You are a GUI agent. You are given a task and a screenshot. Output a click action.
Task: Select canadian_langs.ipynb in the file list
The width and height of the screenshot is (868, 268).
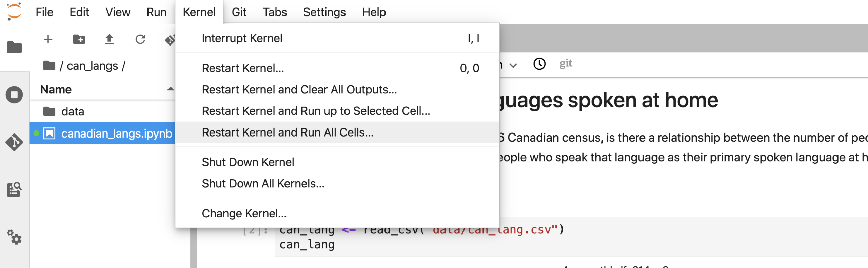[116, 133]
